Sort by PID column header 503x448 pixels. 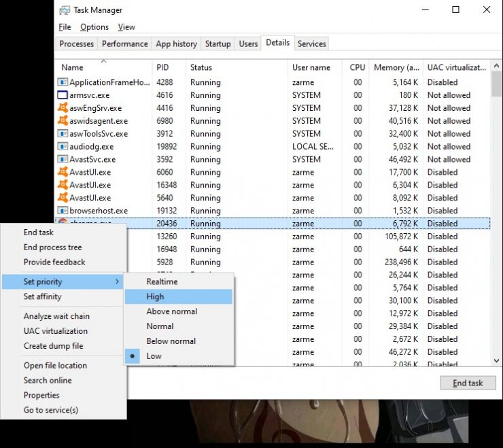[x=169, y=67]
